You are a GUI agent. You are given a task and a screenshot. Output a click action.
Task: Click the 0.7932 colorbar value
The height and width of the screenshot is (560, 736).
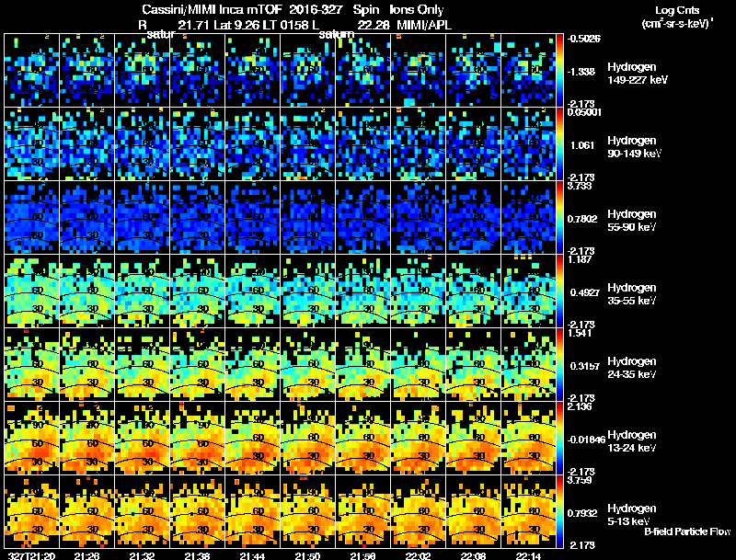(582, 514)
